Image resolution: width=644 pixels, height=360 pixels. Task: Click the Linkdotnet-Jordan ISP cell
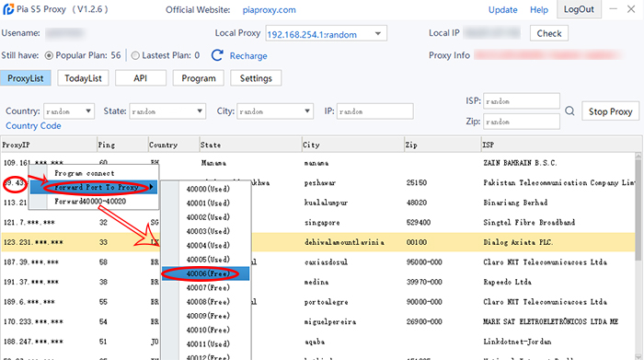point(517,342)
